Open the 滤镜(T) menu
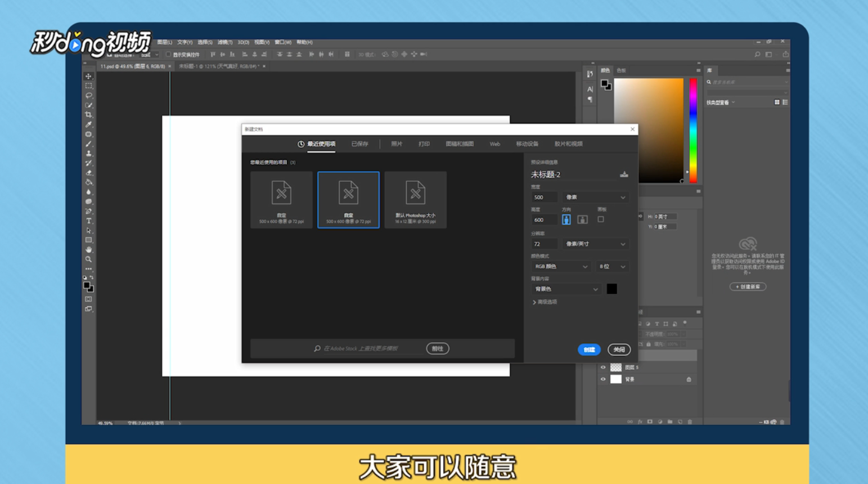The width and height of the screenshot is (868, 484). (x=225, y=42)
